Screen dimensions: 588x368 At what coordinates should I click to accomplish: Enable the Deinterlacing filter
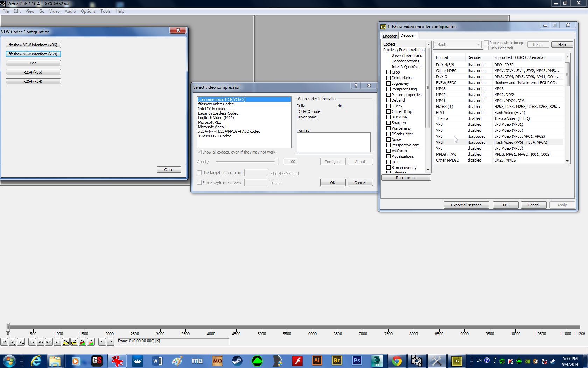click(x=388, y=78)
